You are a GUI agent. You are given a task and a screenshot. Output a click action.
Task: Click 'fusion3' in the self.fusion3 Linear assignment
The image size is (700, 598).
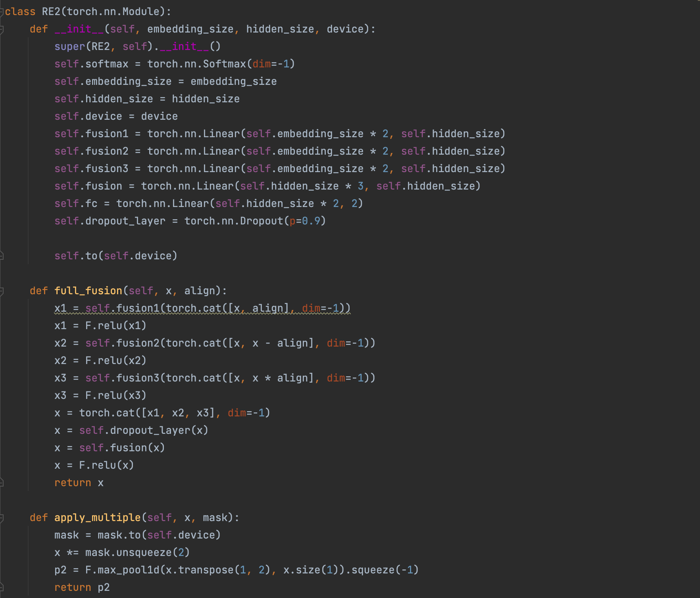tap(107, 169)
